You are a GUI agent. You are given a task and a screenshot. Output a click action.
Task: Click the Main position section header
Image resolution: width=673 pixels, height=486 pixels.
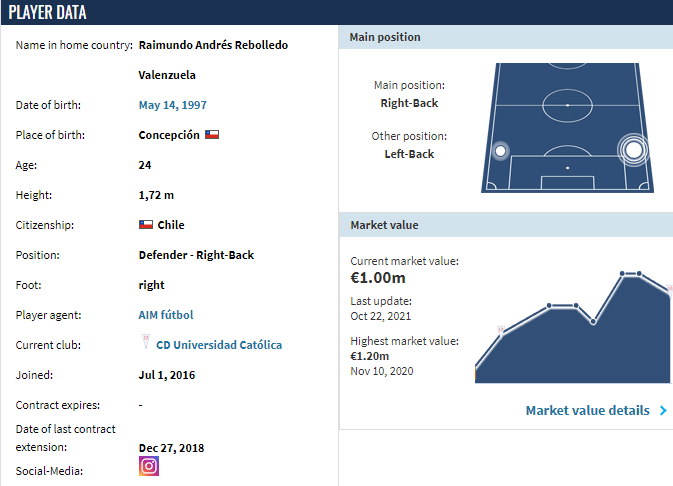[x=506, y=37]
